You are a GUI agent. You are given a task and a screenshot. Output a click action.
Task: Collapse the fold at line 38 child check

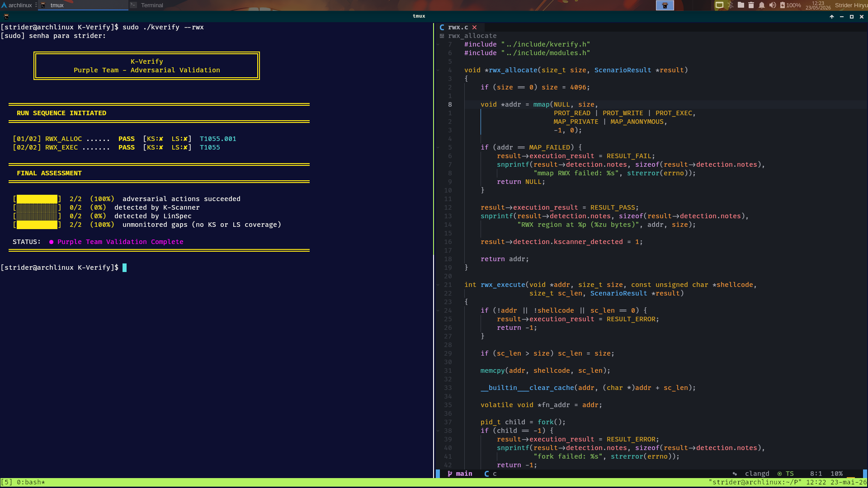pos(438,431)
